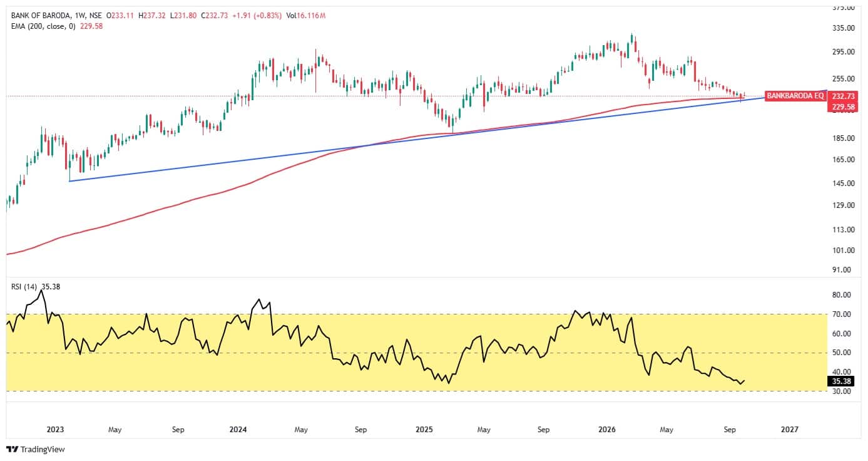Image resolution: width=868 pixels, height=461 pixels.
Task: Click the 232.73 last-price tag on axis
Action: [x=844, y=96]
